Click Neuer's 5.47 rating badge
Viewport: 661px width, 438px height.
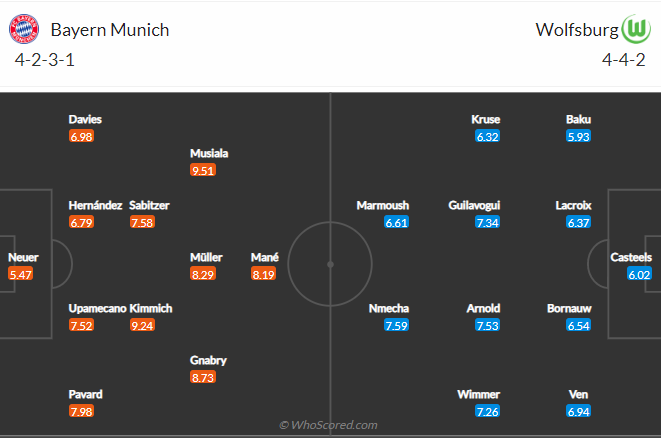click(x=21, y=274)
